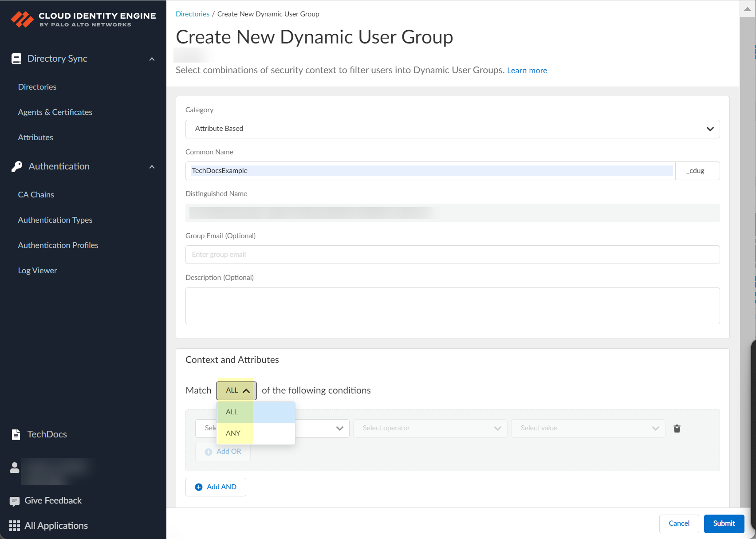Click the Add AND button
756x539 pixels.
pos(216,487)
